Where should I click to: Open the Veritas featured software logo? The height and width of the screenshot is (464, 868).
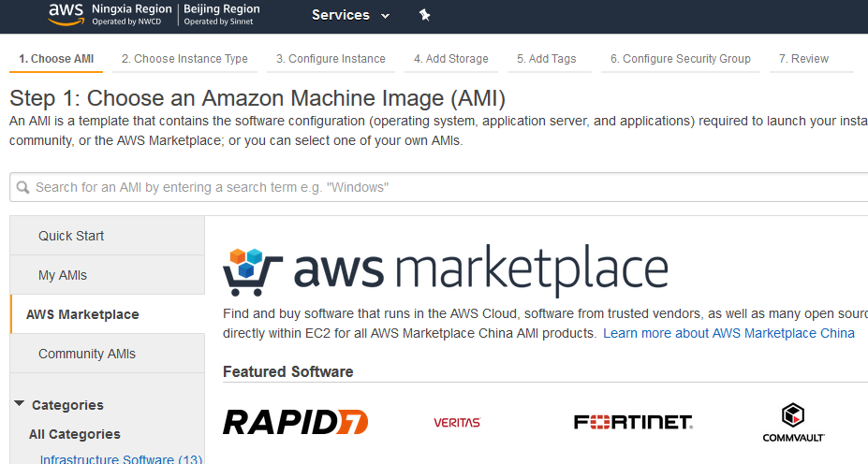pyautogui.click(x=457, y=423)
